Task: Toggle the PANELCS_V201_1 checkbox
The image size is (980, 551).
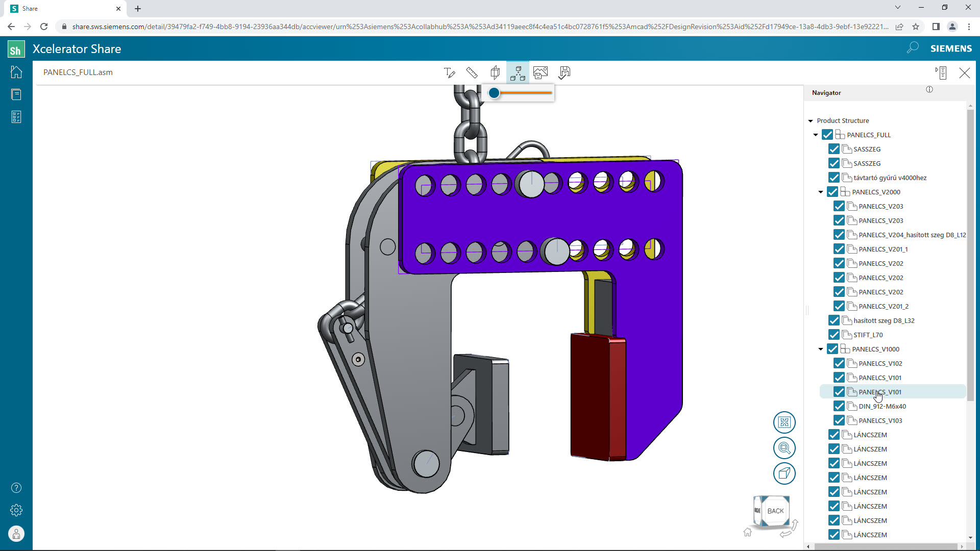Action: pyautogui.click(x=839, y=249)
